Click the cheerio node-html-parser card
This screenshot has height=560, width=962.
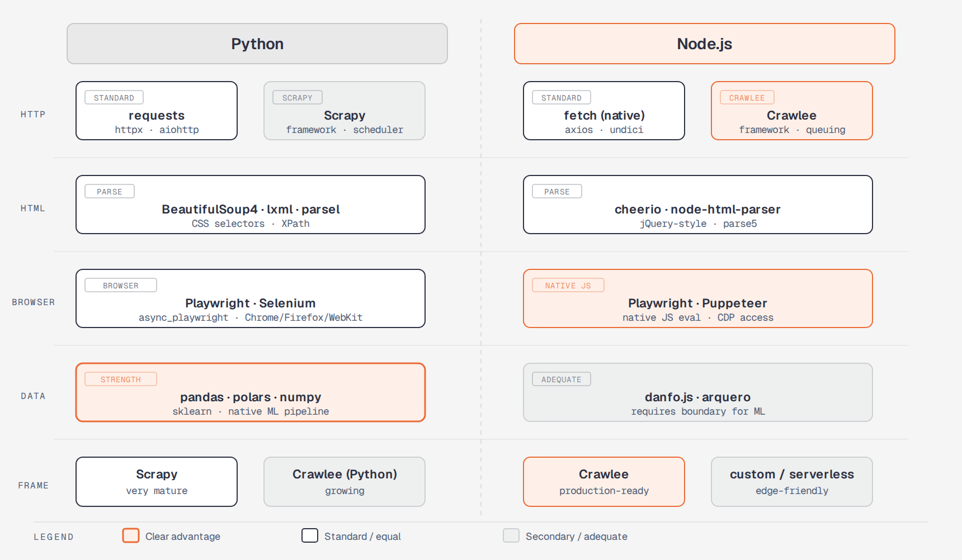tap(698, 205)
